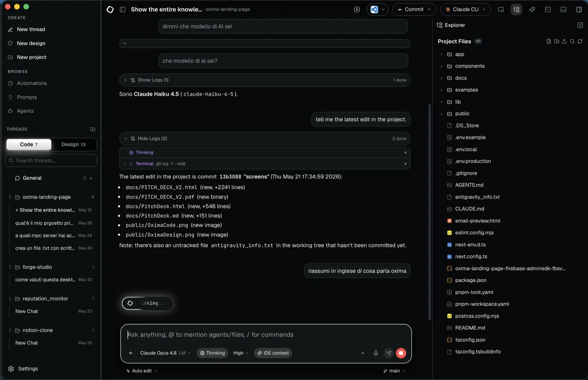Toggle the bottom panel layout icon

pos(563,10)
